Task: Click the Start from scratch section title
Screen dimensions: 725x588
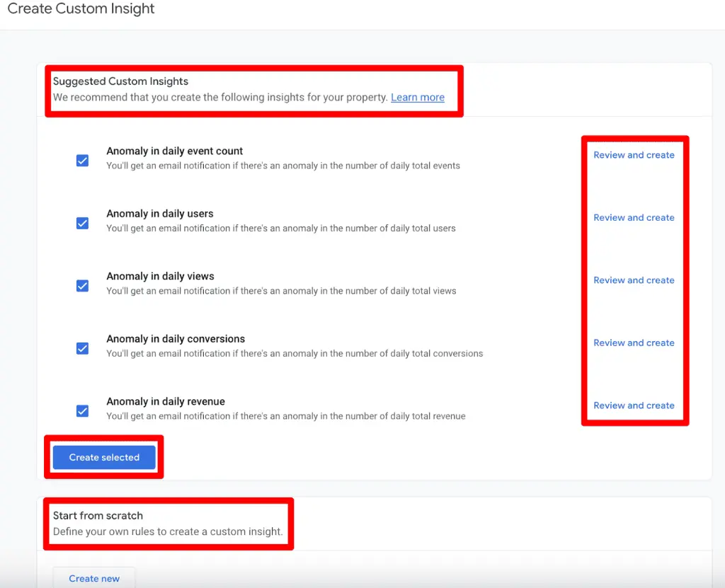Action: point(98,515)
